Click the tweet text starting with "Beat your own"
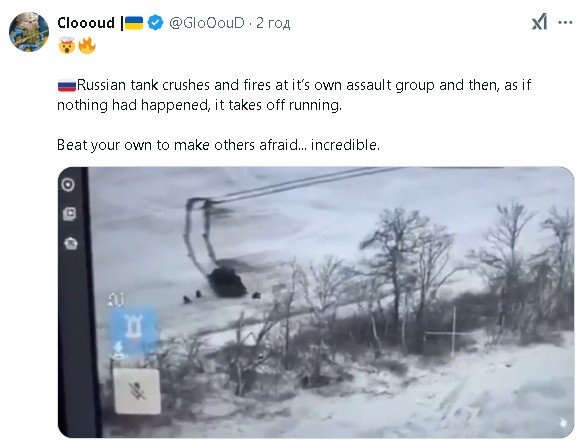Viewport: 582px width, 443px height. click(218, 145)
